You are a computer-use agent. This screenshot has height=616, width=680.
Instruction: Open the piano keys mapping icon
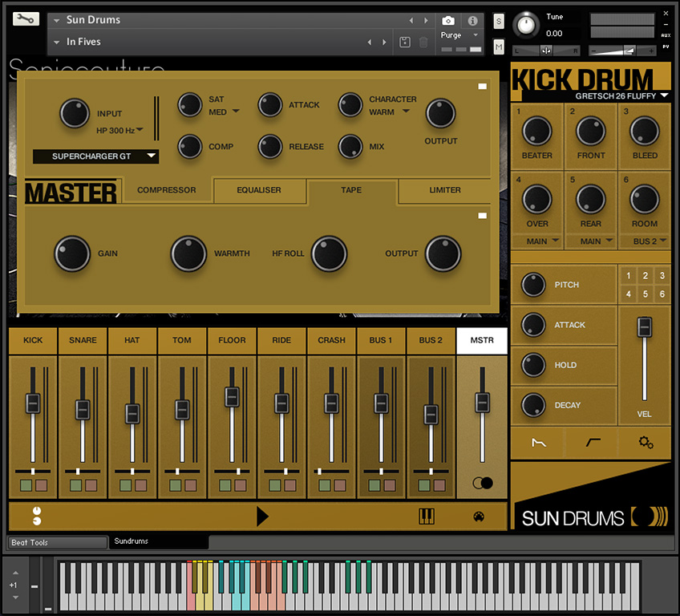427,517
